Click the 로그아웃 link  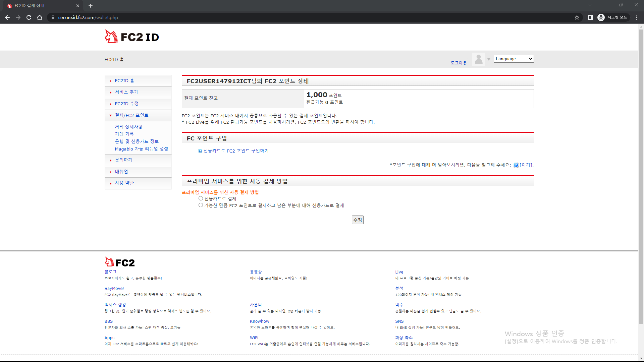(459, 63)
